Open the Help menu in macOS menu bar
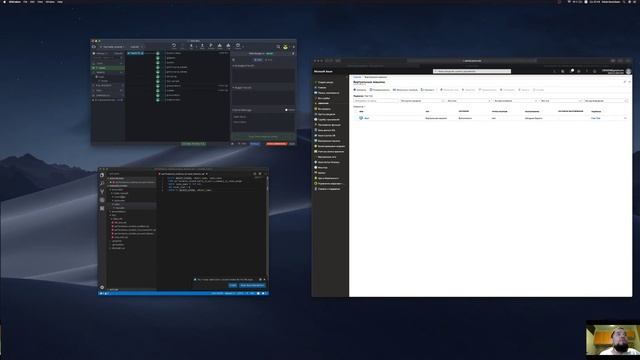The width and height of the screenshot is (640, 360). (x=60, y=2)
